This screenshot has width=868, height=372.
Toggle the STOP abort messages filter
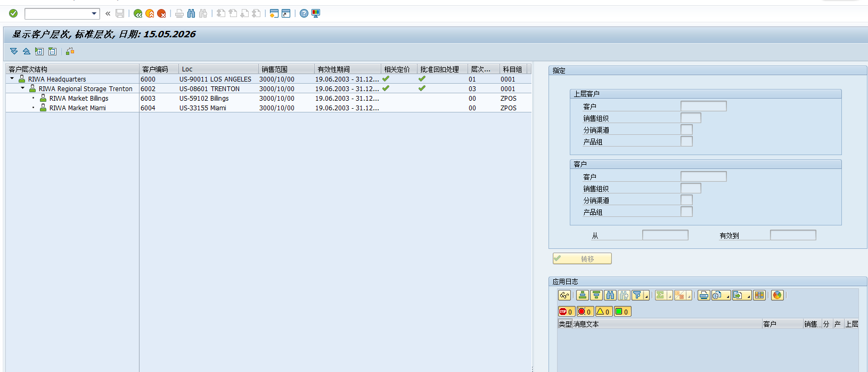coord(566,312)
